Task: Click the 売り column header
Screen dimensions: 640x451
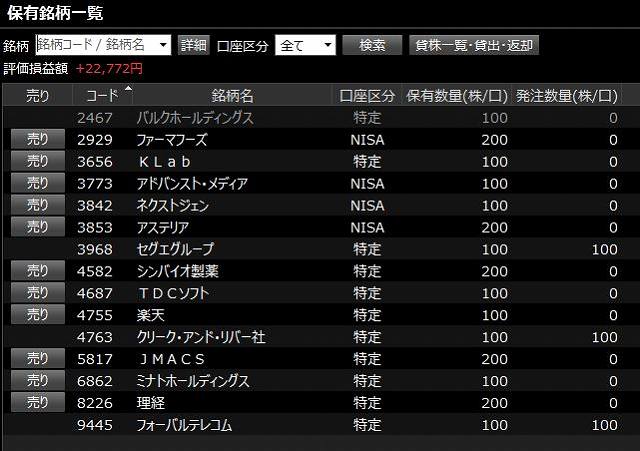Action: tap(38, 96)
